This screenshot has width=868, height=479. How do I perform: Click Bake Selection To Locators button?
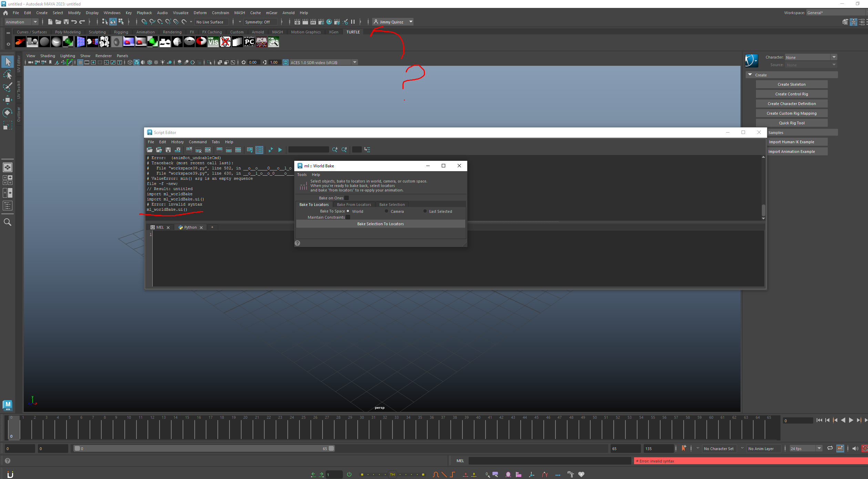click(x=380, y=224)
